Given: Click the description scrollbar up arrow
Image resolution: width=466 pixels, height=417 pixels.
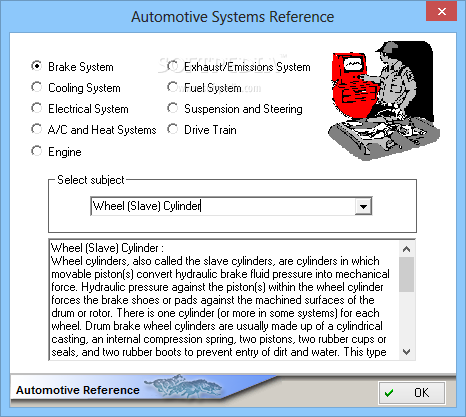Looking at the screenshot, I should click(406, 249).
